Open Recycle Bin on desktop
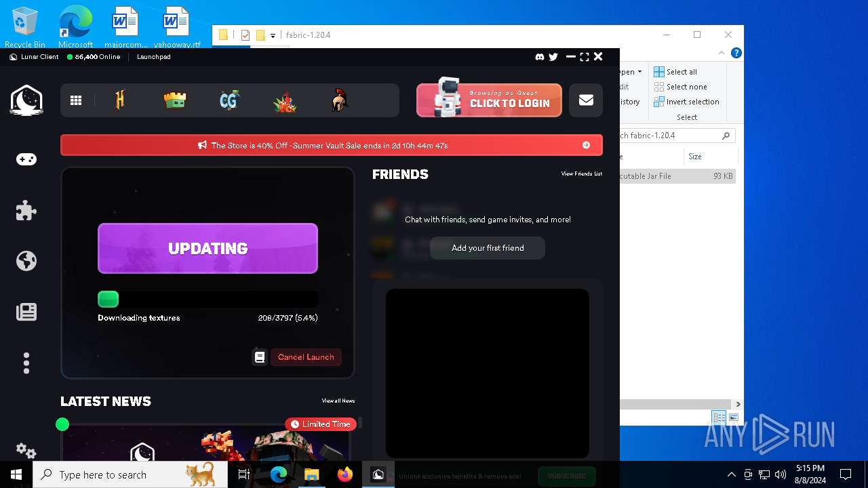The height and width of the screenshot is (488, 868). 25,28
